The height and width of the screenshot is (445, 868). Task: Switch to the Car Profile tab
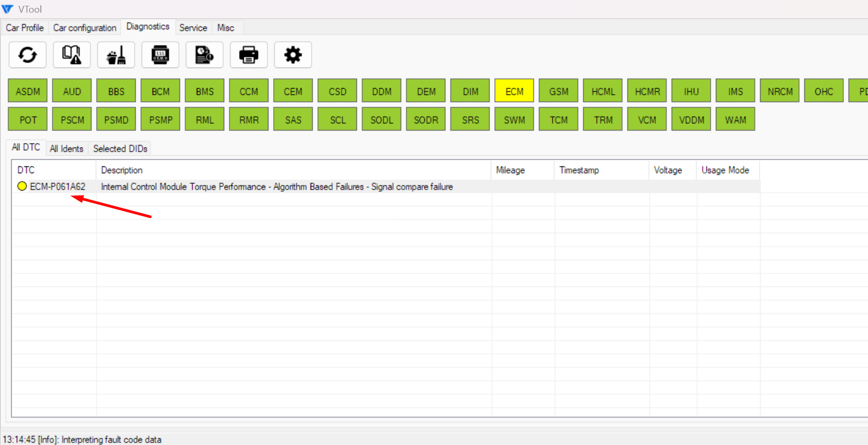[25, 28]
